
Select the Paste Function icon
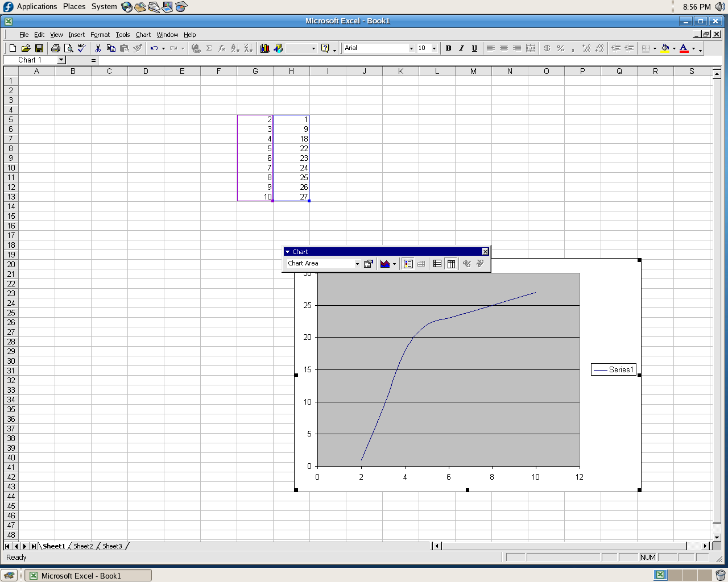(x=222, y=48)
